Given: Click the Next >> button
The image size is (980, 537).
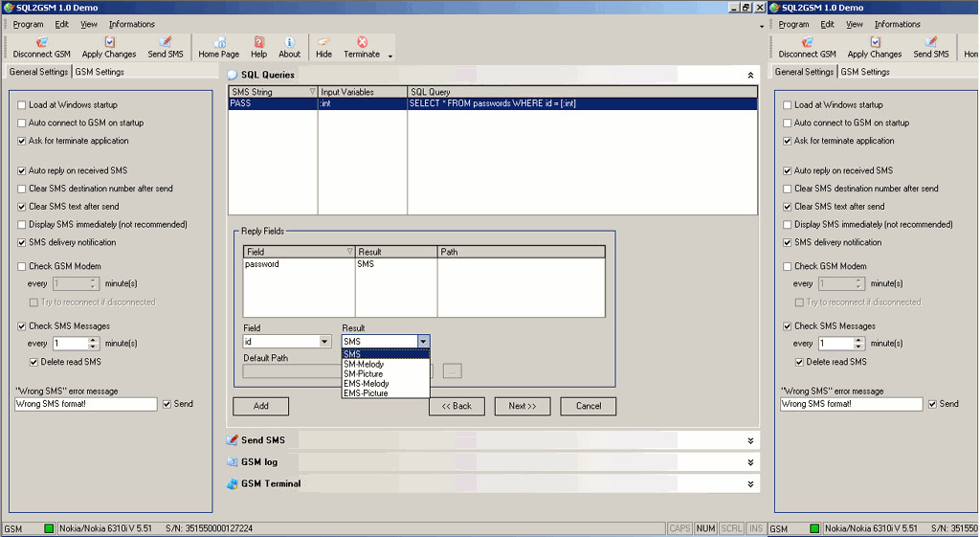Looking at the screenshot, I should click(x=523, y=407).
